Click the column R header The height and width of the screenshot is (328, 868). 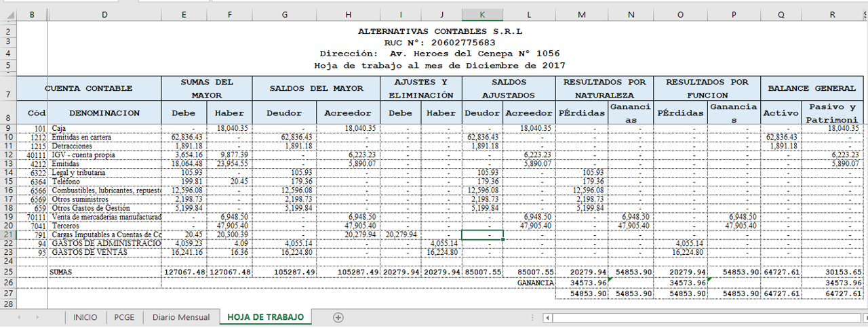831,14
